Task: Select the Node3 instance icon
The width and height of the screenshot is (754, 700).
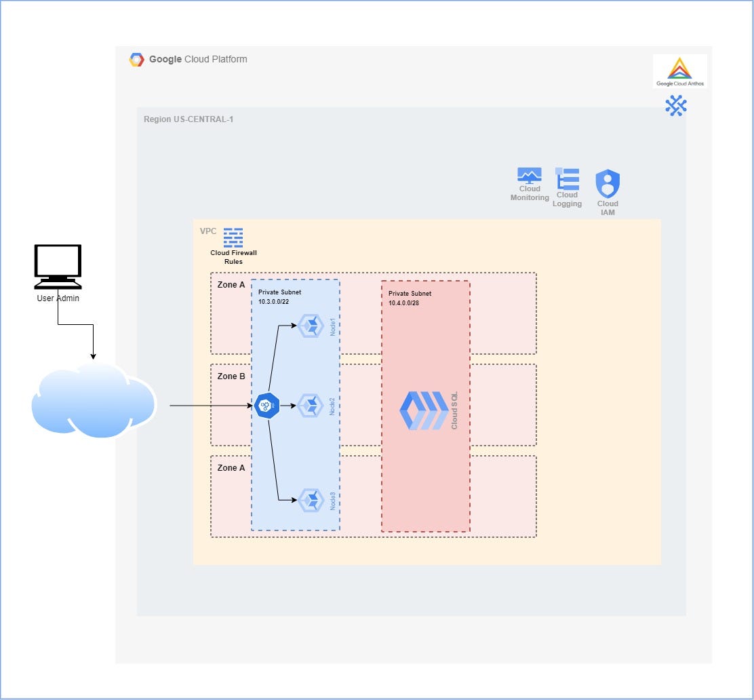Action: [x=311, y=501]
